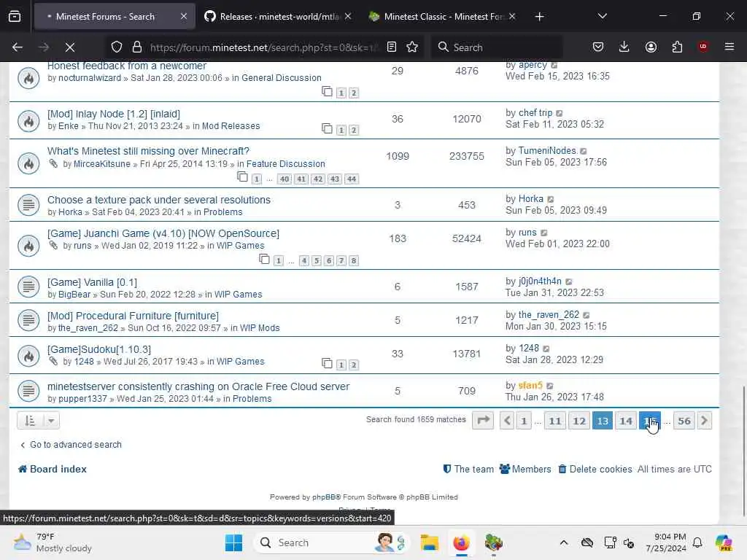Screen dimensions: 747x560
Task: Open the Minetest app in the taskbar
Action: point(494,542)
